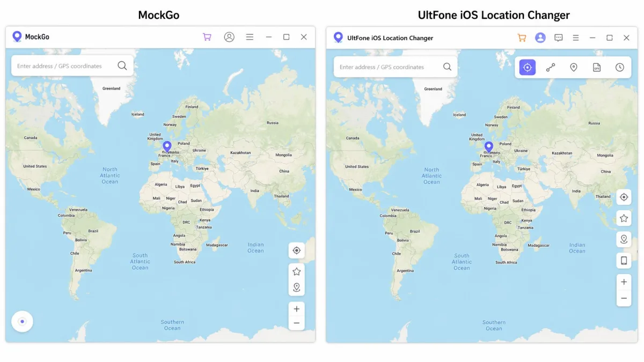The image size is (644, 362).
Task: Click the Greenland label on MockGo map
Action: pos(111,88)
